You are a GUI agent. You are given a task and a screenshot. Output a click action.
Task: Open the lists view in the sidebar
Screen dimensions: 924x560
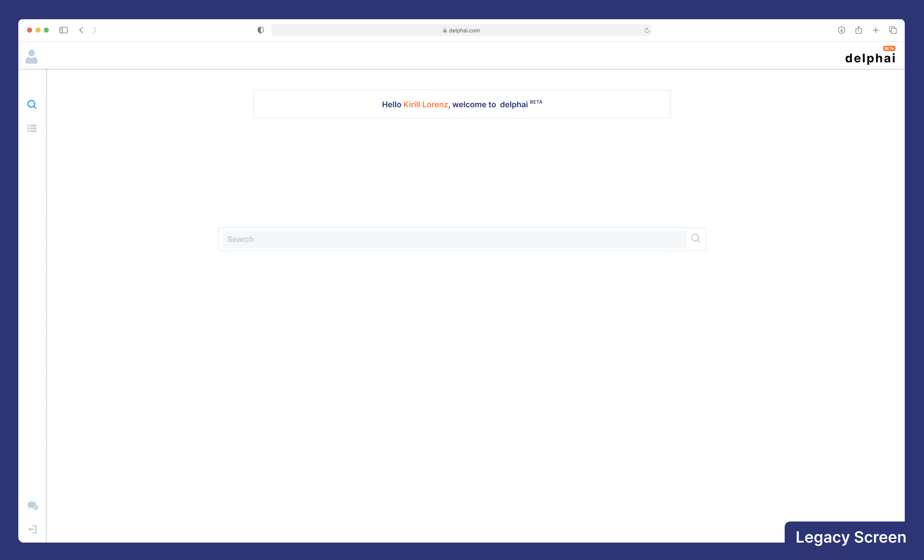tap(32, 129)
